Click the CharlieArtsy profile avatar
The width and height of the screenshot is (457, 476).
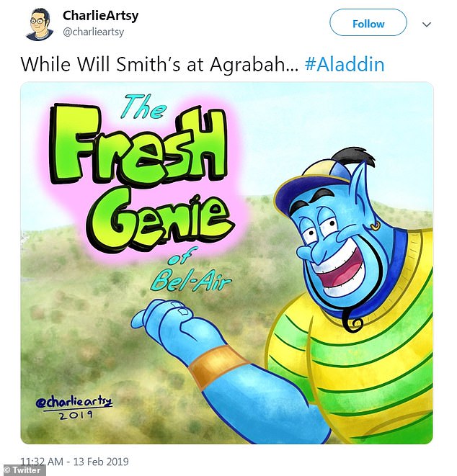pyautogui.click(x=37, y=24)
